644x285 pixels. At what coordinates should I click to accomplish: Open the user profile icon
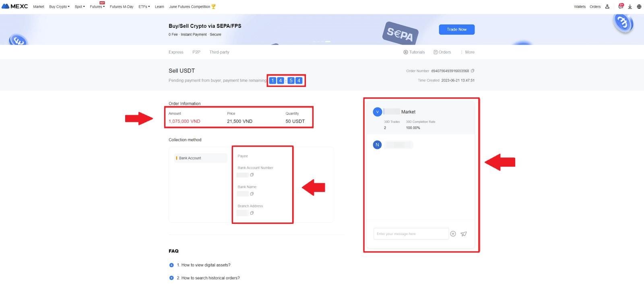click(607, 6)
